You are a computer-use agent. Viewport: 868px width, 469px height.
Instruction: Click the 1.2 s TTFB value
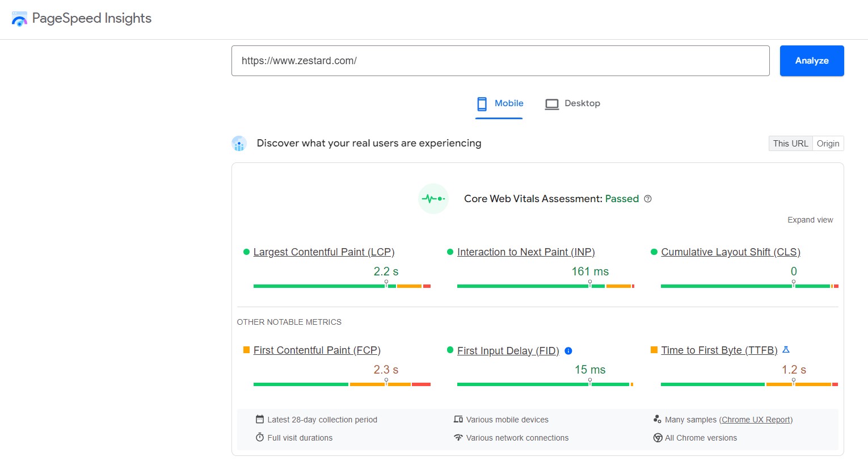794,370
